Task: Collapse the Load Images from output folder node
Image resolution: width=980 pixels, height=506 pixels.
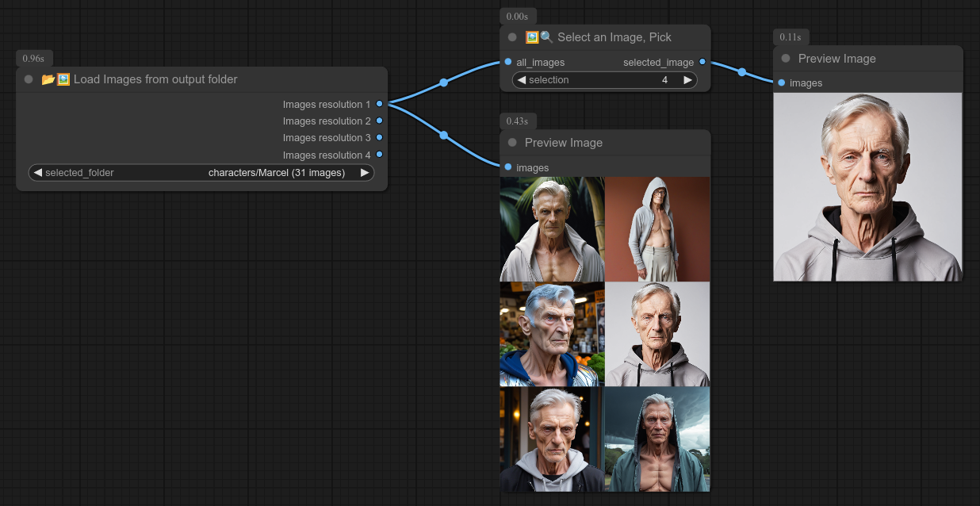Action: click(29, 79)
